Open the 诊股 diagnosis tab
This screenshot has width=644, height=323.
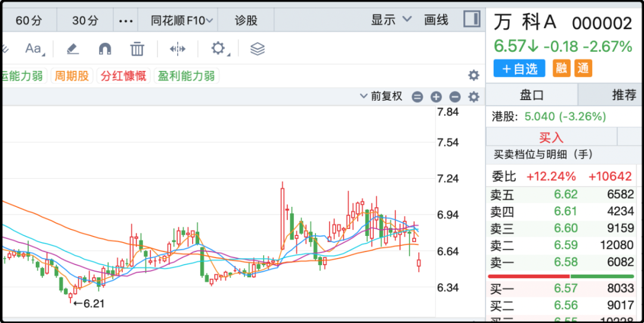pyautogui.click(x=246, y=20)
